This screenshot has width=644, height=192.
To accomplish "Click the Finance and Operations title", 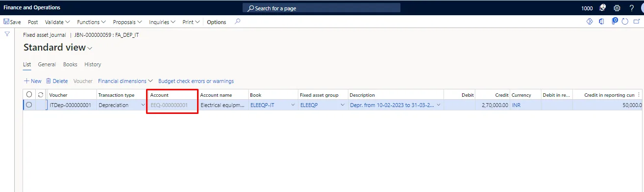I will [x=32, y=8].
